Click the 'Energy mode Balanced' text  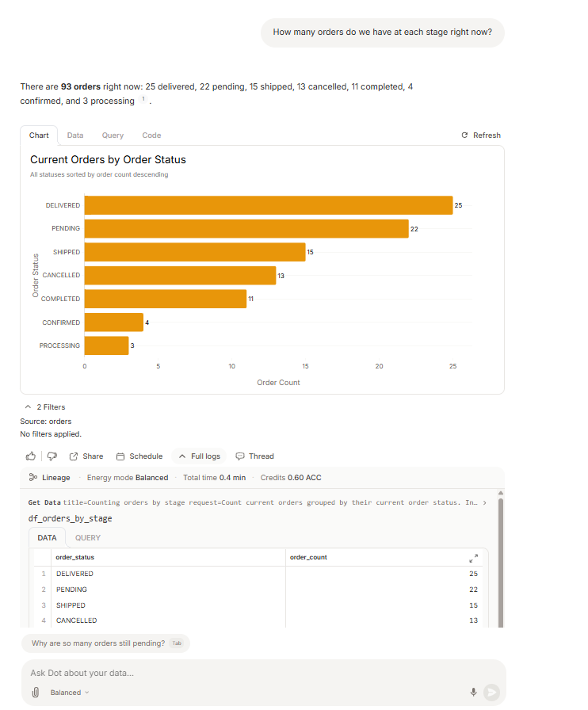(128, 477)
